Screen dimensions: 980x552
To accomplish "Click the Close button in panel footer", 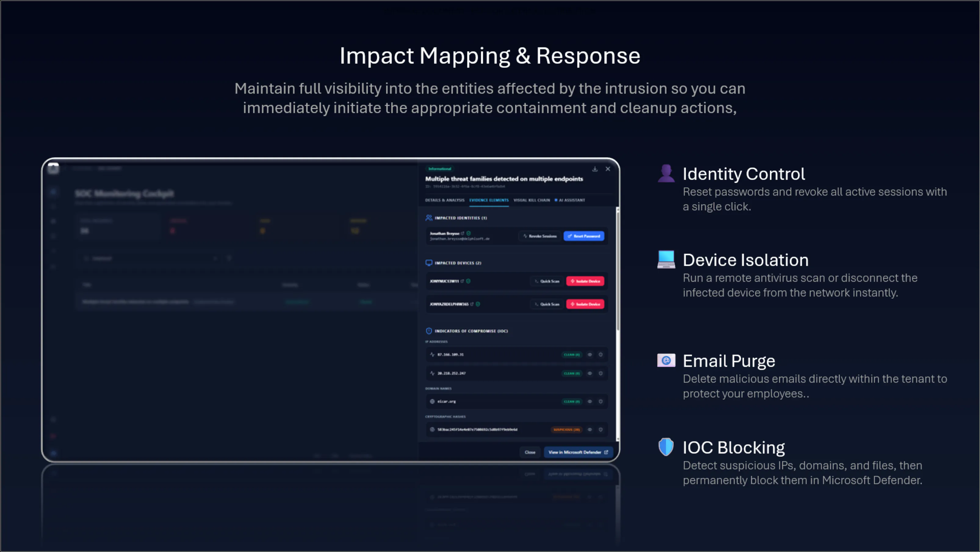I will coord(530,452).
